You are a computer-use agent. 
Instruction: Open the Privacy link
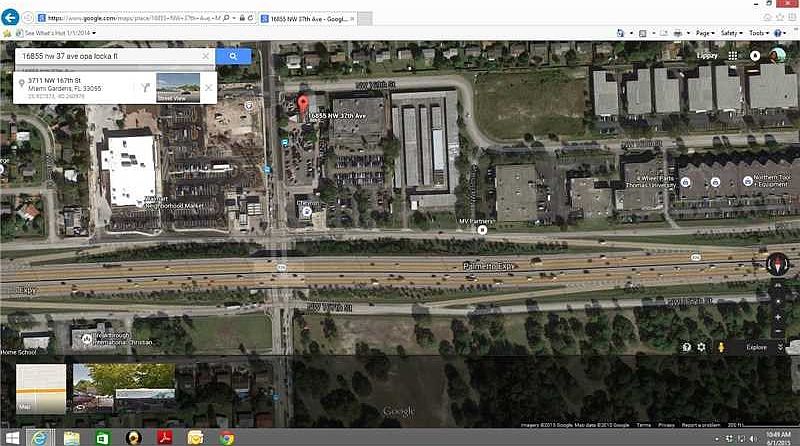click(x=666, y=425)
